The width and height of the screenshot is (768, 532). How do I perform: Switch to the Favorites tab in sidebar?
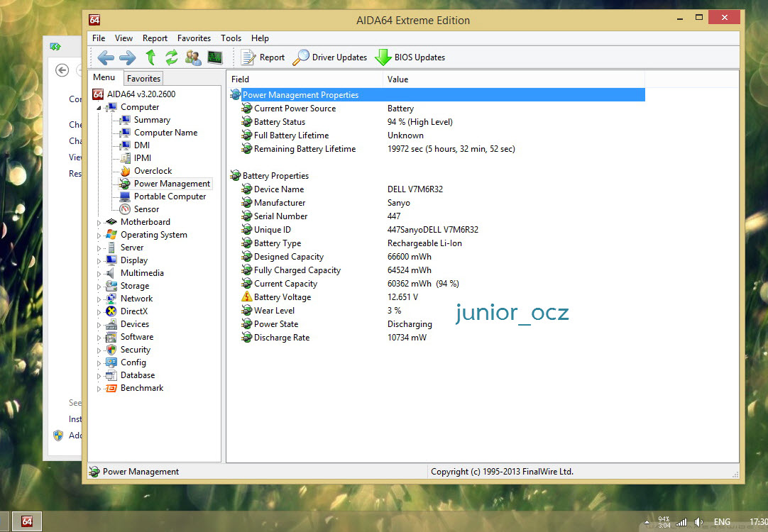coord(143,78)
